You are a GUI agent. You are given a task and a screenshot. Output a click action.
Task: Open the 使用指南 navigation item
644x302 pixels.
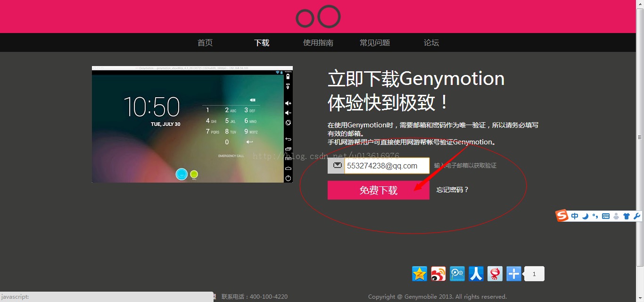(x=318, y=43)
